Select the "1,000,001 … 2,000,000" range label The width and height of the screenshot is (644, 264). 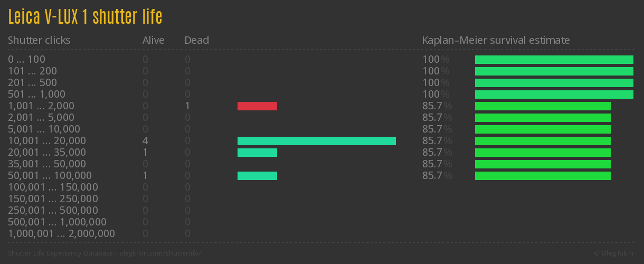point(61,234)
